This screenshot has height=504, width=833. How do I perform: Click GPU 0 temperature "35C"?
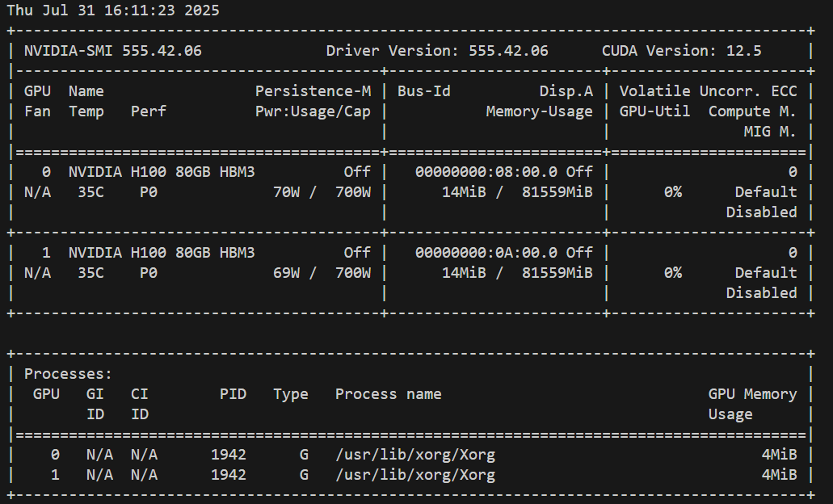click(90, 192)
